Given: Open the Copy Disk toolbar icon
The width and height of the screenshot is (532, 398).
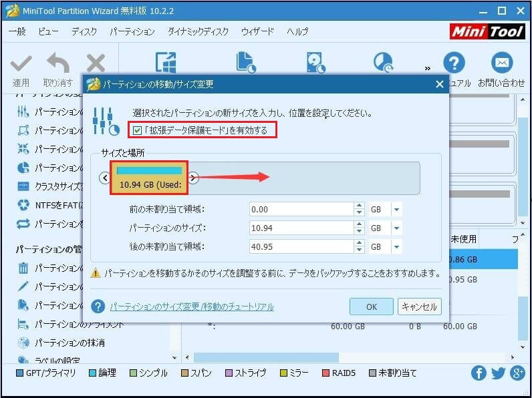Looking at the screenshot, I should (x=315, y=62).
